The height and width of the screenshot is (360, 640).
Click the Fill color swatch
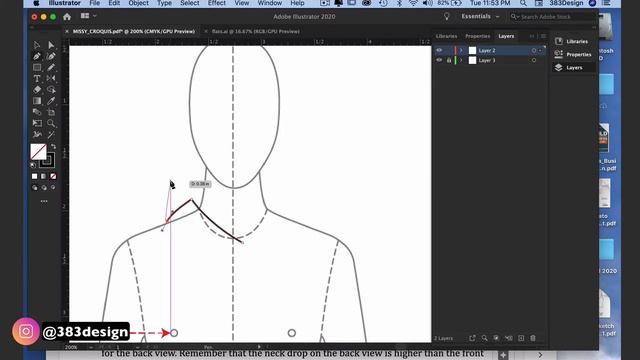point(38,152)
